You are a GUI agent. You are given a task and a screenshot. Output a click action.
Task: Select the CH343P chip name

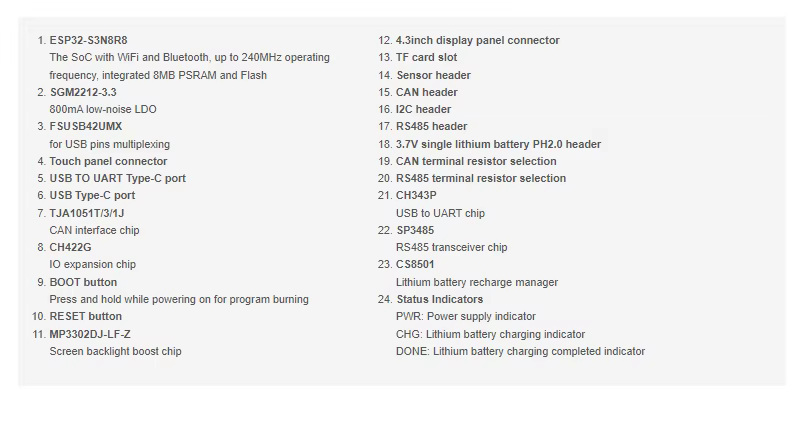click(416, 195)
